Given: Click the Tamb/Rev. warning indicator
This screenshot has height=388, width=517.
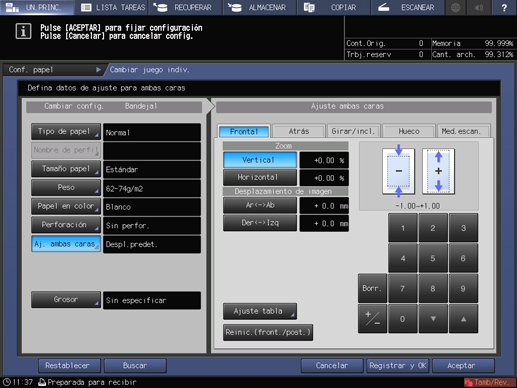Looking at the screenshot, I should click(x=489, y=382).
